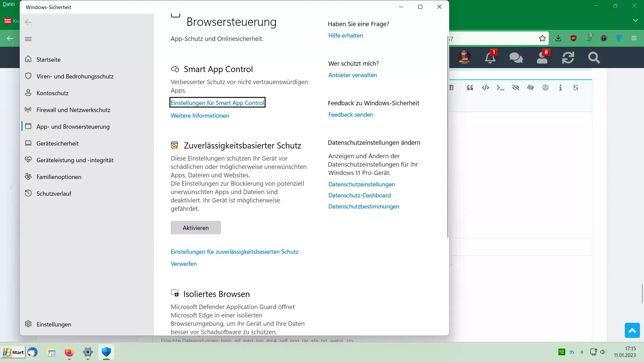The image size is (644, 362).
Task: Open the Start button on taskbar
Action: tap(13, 352)
